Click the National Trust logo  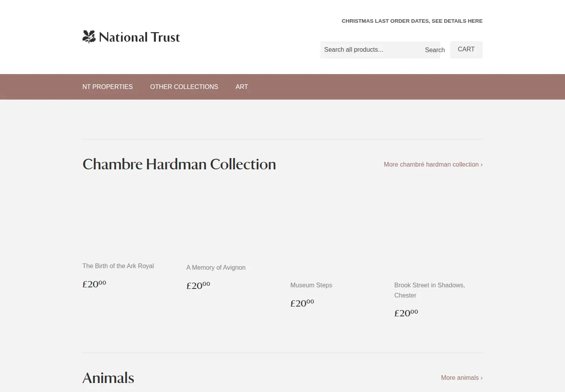[x=131, y=37]
